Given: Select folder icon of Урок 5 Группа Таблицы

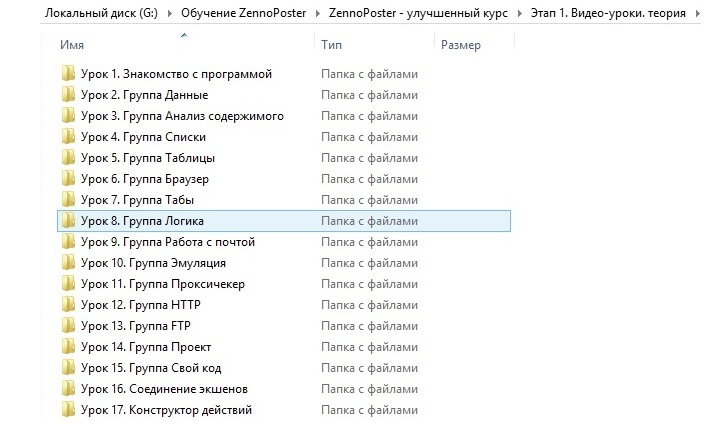Looking at the screenshot, I should pyautogui.click(x=68, y=158).
